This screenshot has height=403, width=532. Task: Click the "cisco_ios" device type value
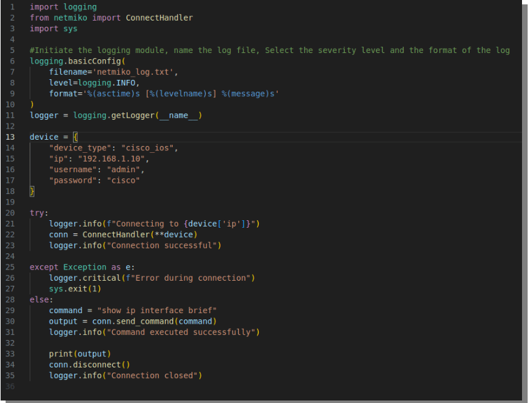pos(149,148)
